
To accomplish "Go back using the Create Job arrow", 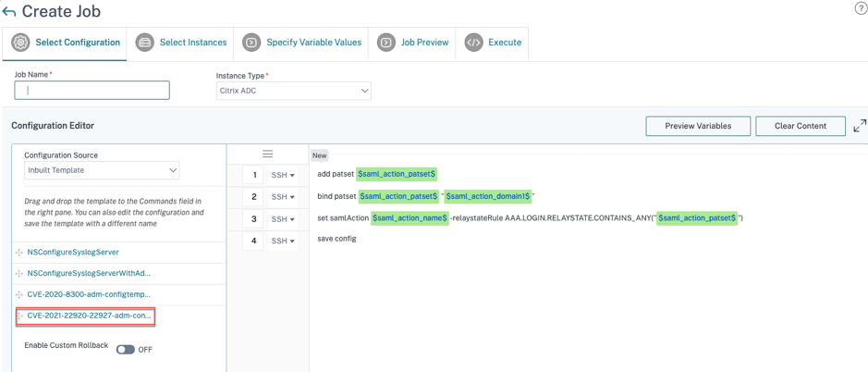I will click(x=9, y=12).
